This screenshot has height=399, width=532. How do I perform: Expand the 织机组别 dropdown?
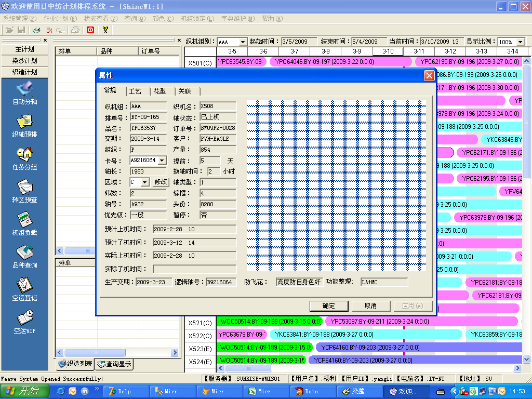click(x=243, y=42)
